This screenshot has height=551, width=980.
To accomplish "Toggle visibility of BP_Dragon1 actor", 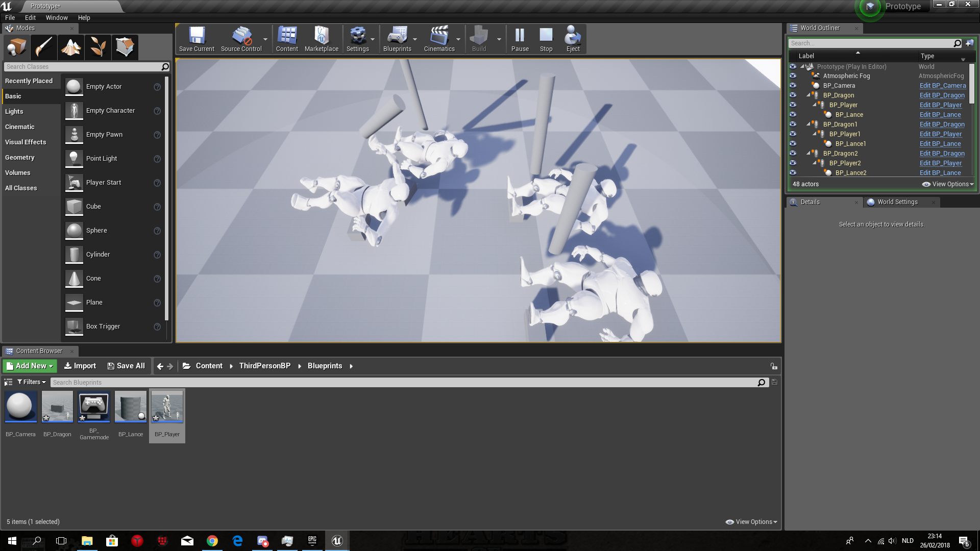I will tap(793, 124).
